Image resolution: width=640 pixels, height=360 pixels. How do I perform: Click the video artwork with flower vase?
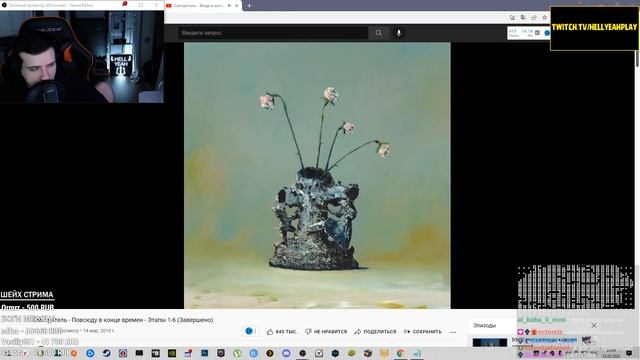[x=317, y=176]
